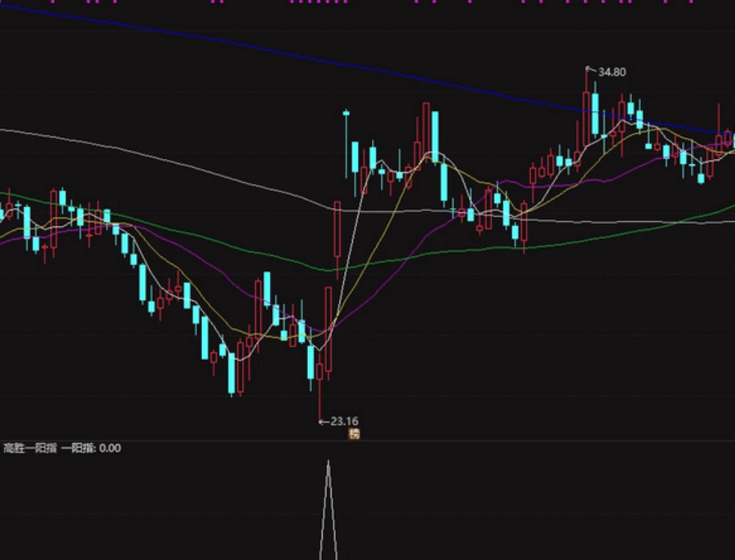Click the 一阳指: 0.00 indicator value
The image size is (735, 560).
[91, 448]
